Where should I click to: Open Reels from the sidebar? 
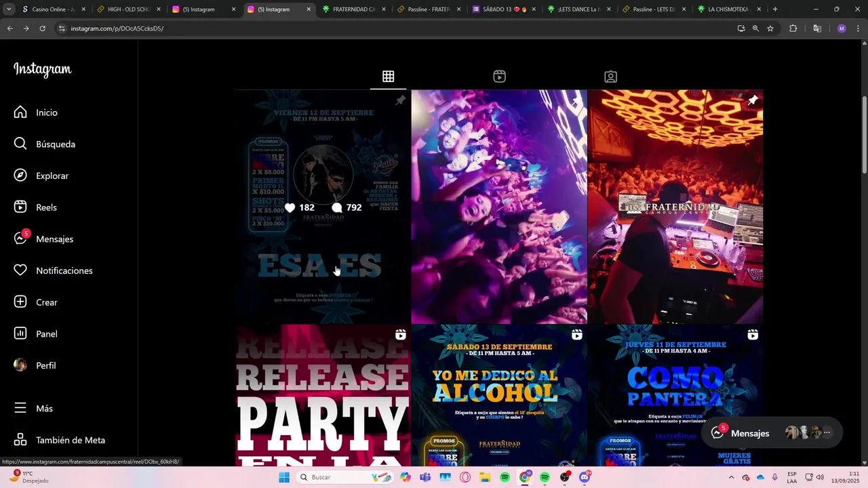tap(35, 207)
